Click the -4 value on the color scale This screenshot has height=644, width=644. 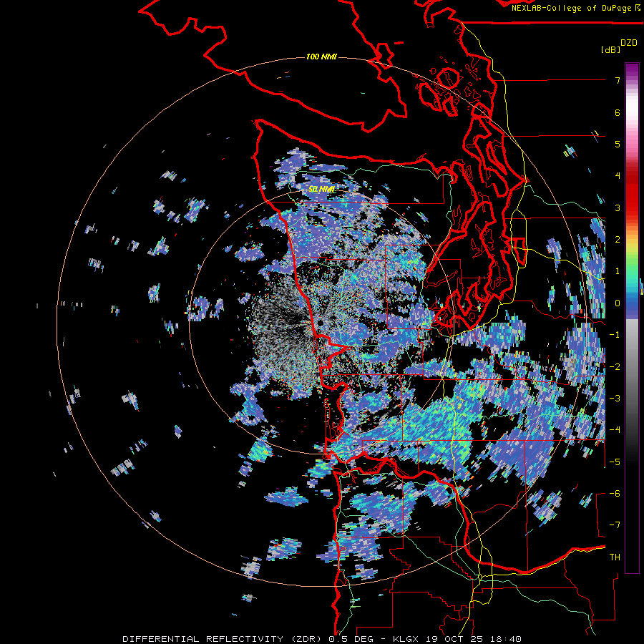click(x=615, y=430)
